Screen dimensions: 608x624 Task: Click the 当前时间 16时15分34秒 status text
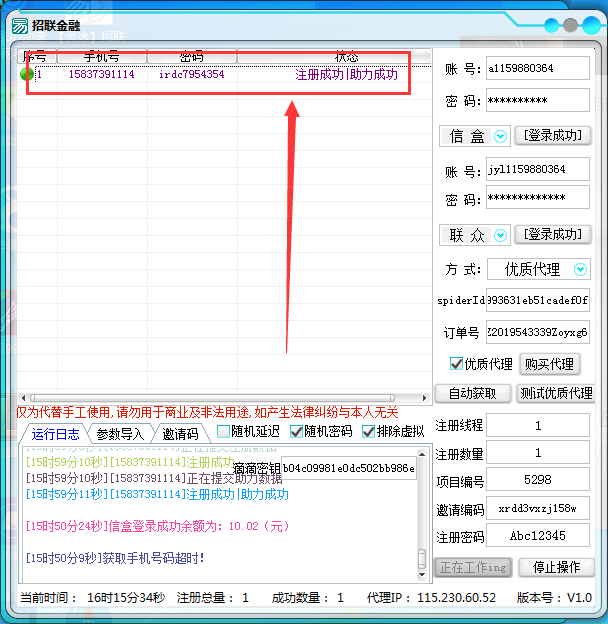click(92, 597)
